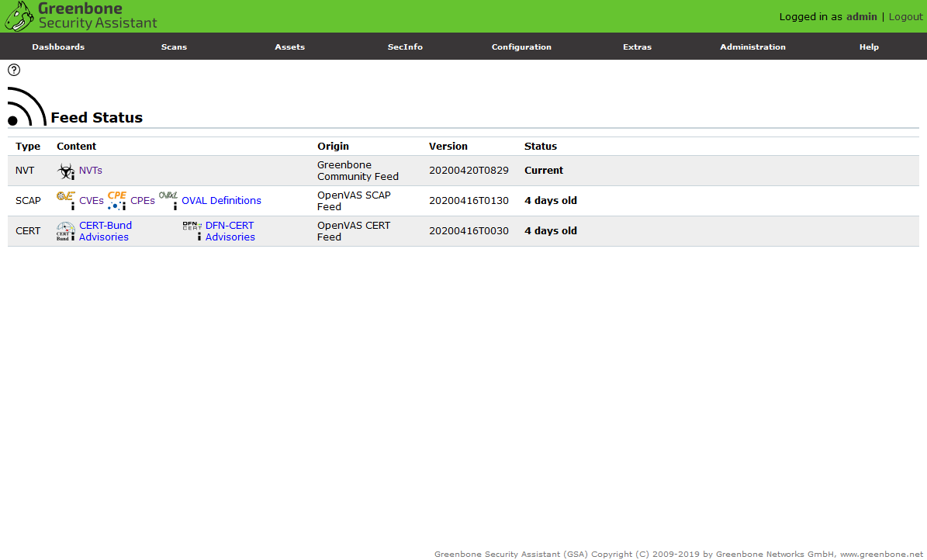Click the Version column header
The height and width of the screenshot is (560, 927).
(448, 146)
